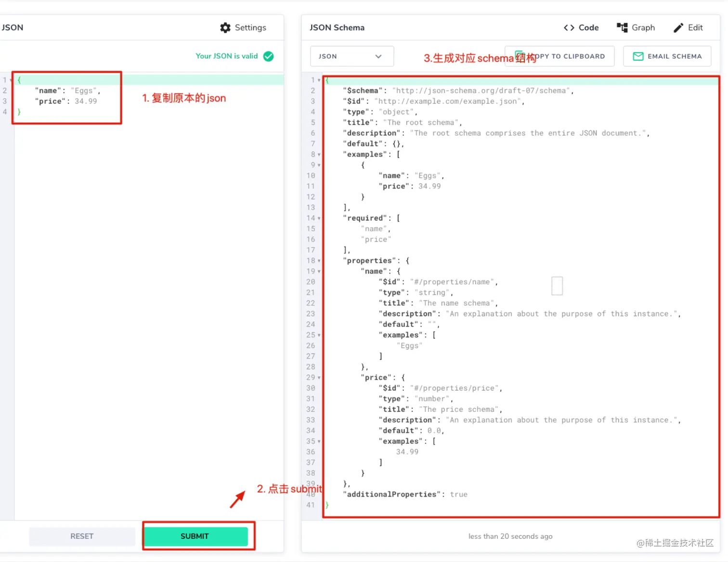This screenshot has width=728, height=562.
Task: Click the "$id" example.json line
Action: click(433, 102)
